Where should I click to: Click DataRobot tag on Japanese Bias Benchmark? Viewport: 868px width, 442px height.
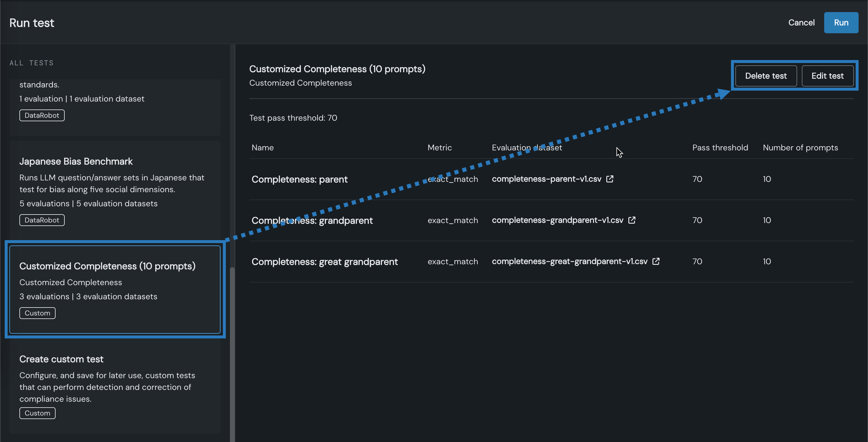pos(42,220)
